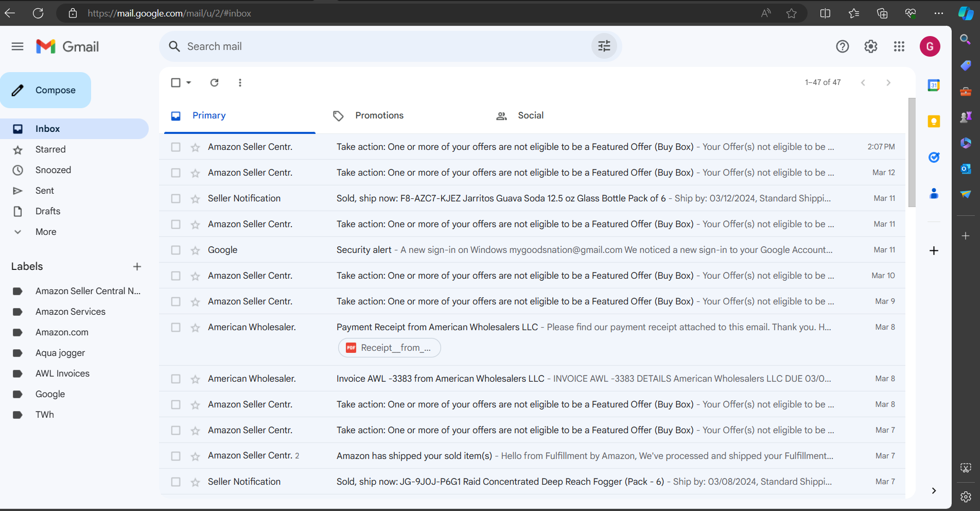Viewport: 980px width, 511px height.
Task: Create new label plus icon
Action: point(137,266)
